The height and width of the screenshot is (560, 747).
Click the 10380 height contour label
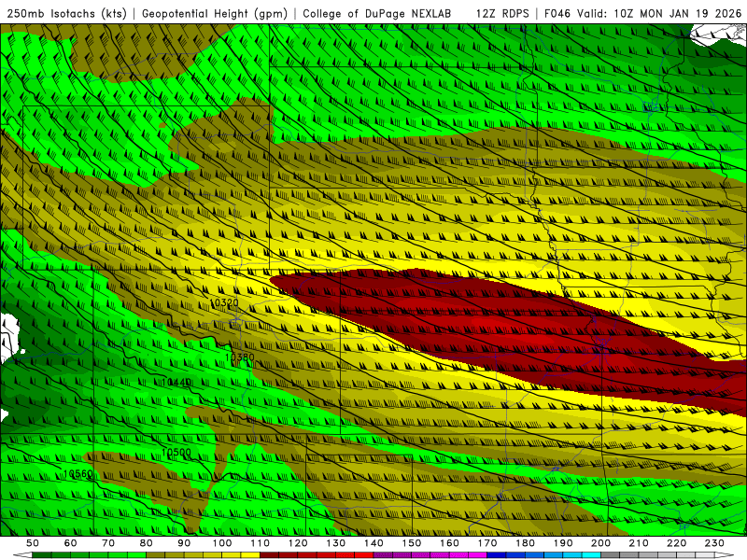(x=240, y=357)
